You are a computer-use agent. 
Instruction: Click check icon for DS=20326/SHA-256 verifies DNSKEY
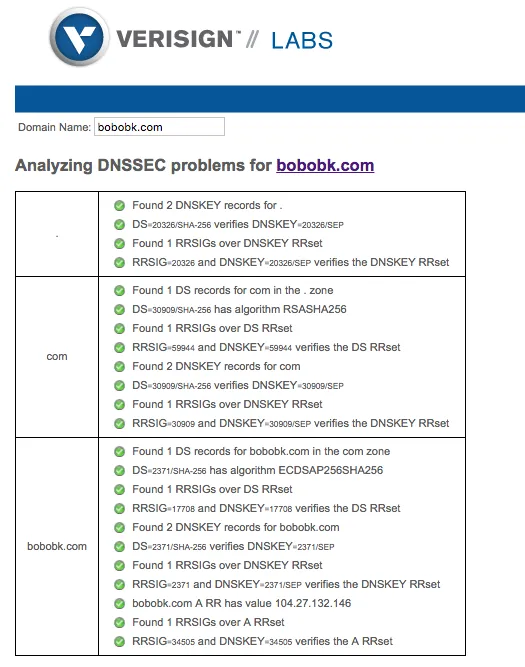120,225
